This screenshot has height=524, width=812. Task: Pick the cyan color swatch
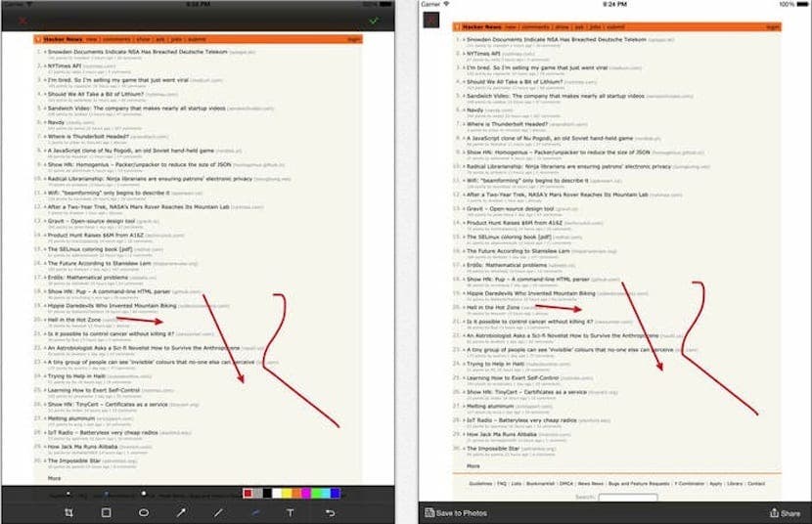(x=326, y=494)
